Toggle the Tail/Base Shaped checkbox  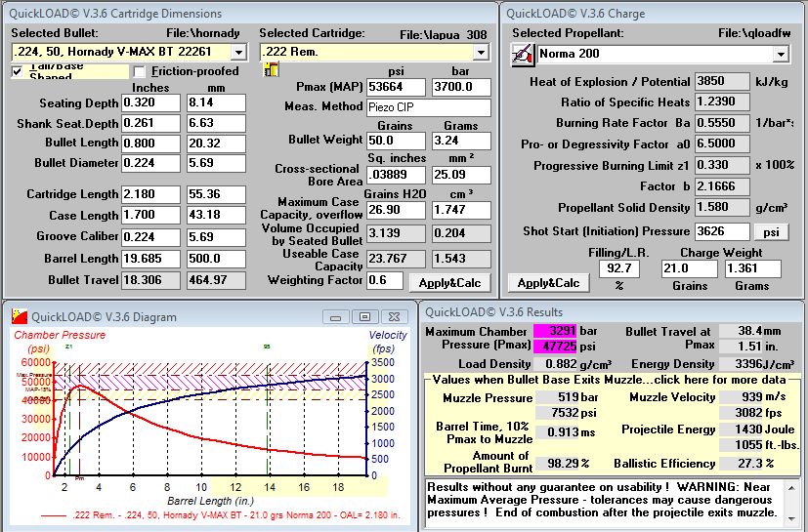tap(18, 71)
